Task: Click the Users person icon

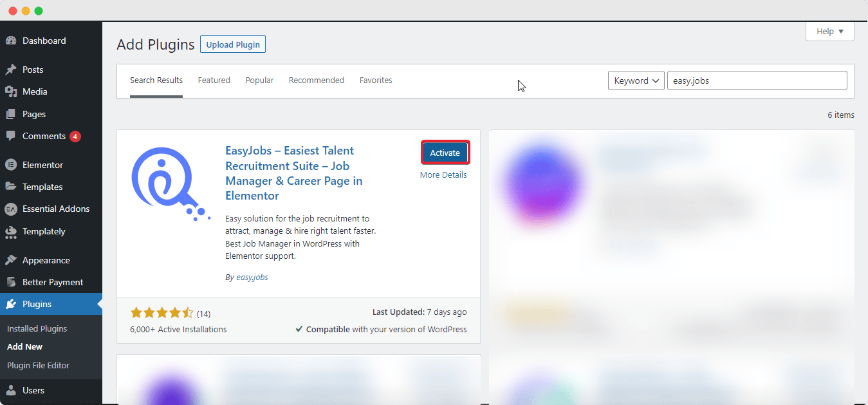Action: click(11, 390)
